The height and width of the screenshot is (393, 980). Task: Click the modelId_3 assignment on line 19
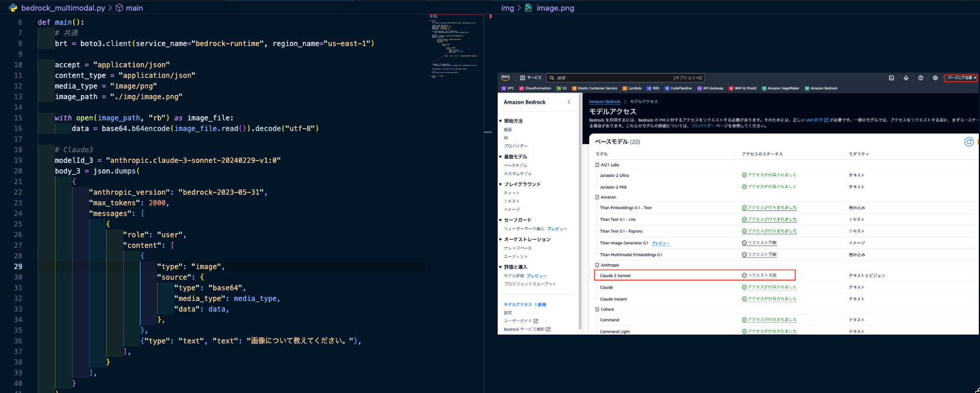click(x=168, y=161)
